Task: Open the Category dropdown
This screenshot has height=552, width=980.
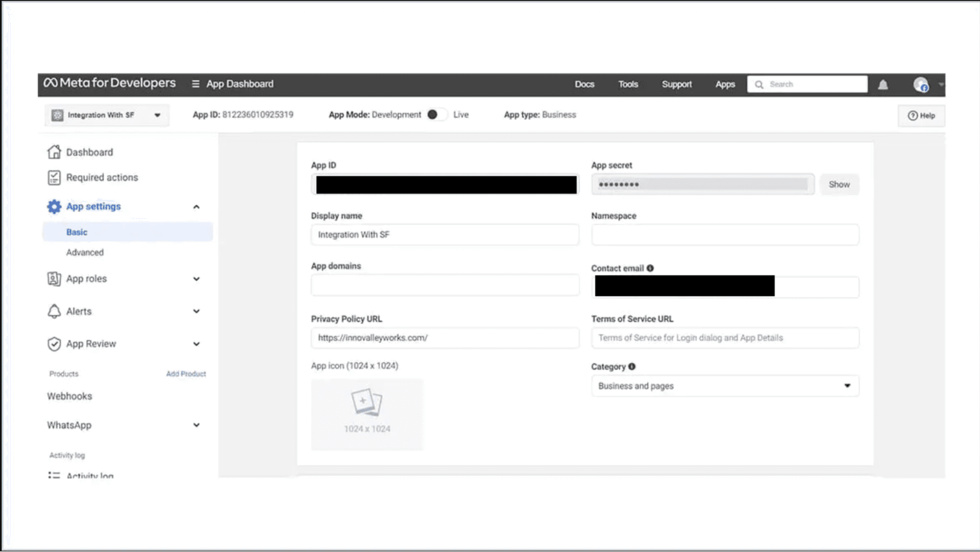Action: [x=725, y=386]
